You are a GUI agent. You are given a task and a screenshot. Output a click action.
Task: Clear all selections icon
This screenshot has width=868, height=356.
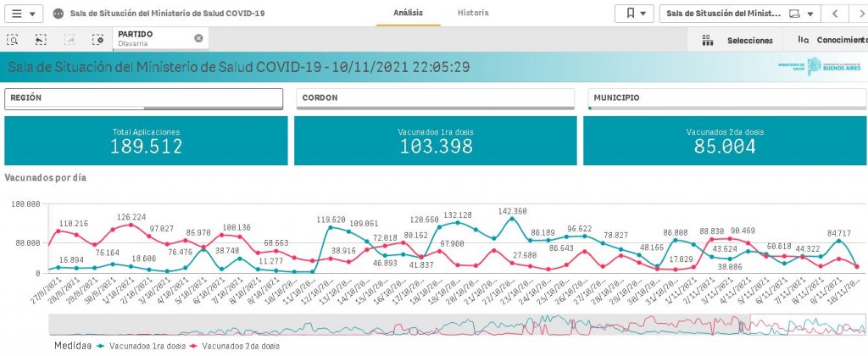98,39
